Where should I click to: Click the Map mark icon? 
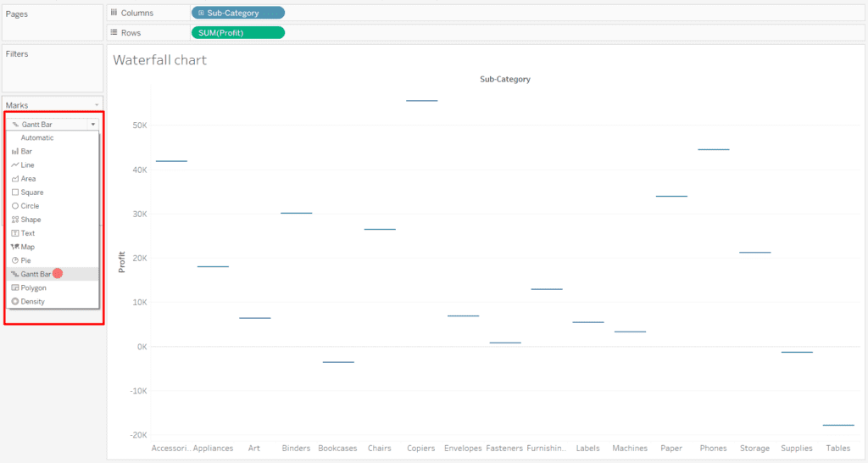[15, 247]
